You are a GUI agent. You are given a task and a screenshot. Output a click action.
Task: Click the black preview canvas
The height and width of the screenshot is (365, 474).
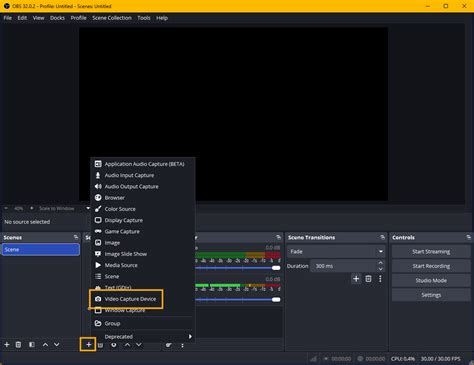click(233, 114)
